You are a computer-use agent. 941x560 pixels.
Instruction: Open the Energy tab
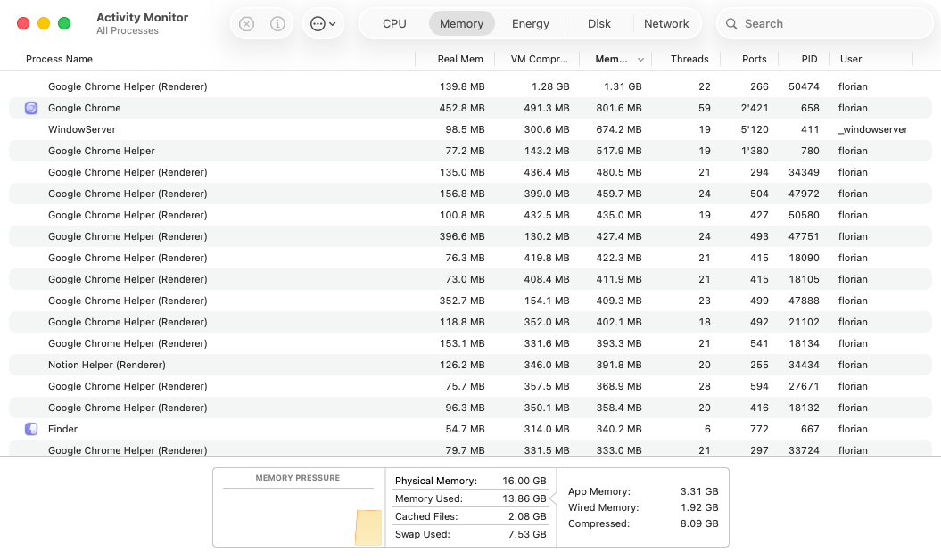click(531, 23)
